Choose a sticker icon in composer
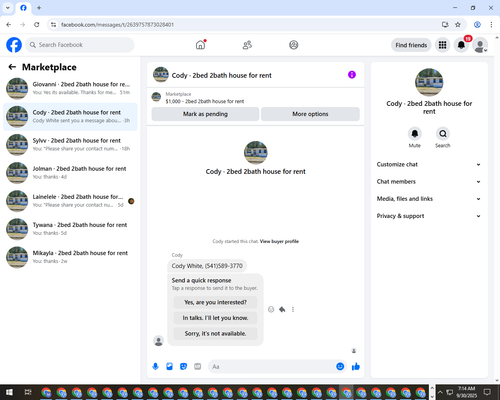The width and height of the screenshot is (500, 400). click(x=183, y=367)
